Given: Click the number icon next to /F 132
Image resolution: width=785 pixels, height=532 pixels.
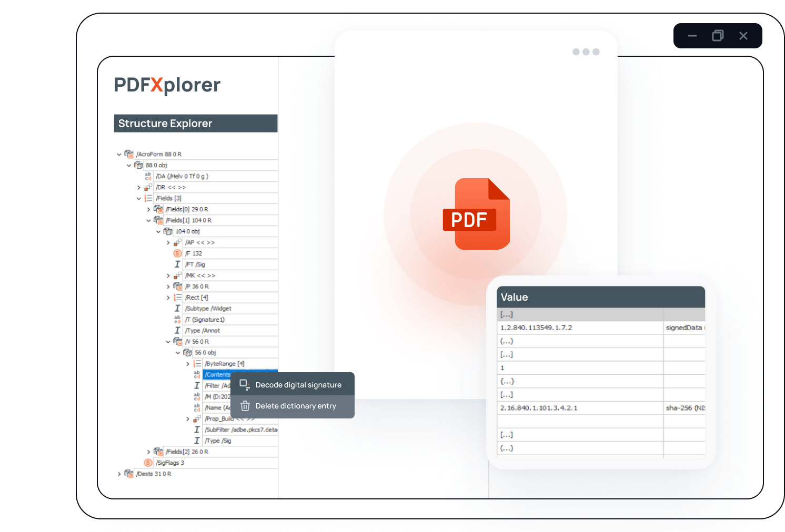Looking at the screenshot, I should (177, 253).
